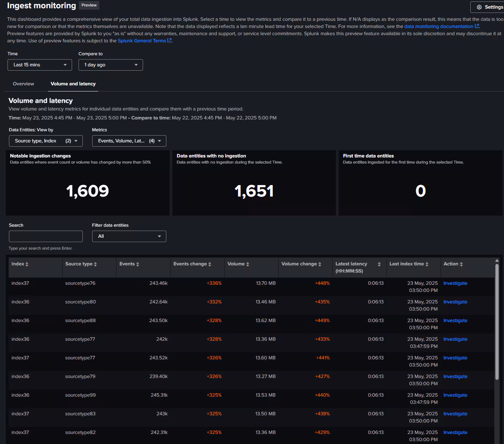
Task: Expand the Compare to dropdown
Action: (111, 65)
